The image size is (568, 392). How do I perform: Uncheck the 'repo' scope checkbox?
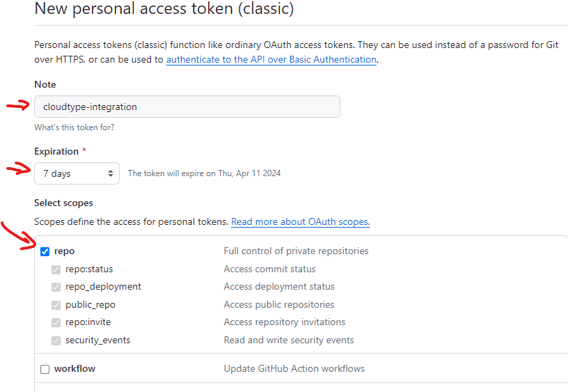(45, 251)
